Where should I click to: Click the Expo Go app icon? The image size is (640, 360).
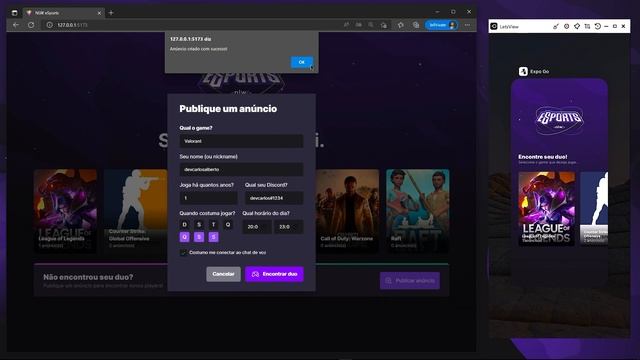pyautogui.click(x=523, y=71)
